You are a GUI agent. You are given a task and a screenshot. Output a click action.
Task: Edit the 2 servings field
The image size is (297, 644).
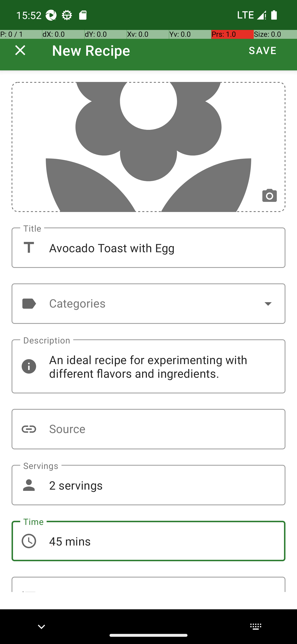[148, 485]
